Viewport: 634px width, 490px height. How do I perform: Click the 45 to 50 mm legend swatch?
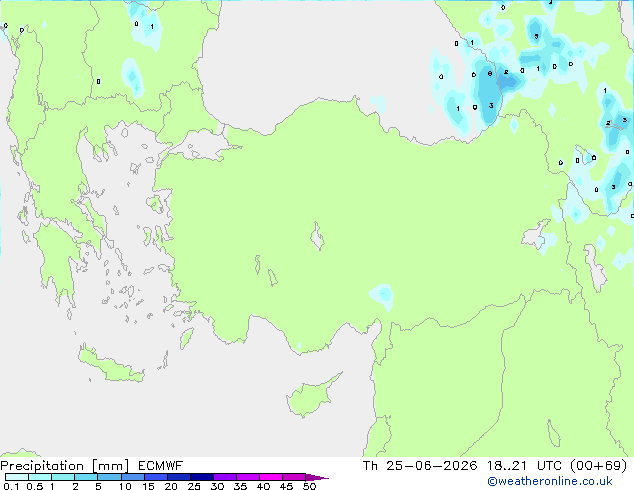pos(294,477)
